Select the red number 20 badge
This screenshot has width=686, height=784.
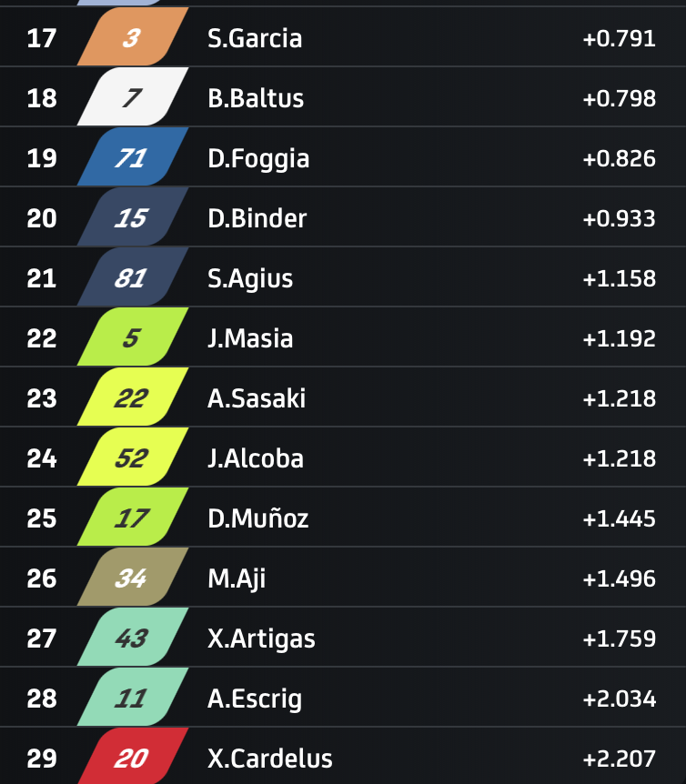point(132,759)
